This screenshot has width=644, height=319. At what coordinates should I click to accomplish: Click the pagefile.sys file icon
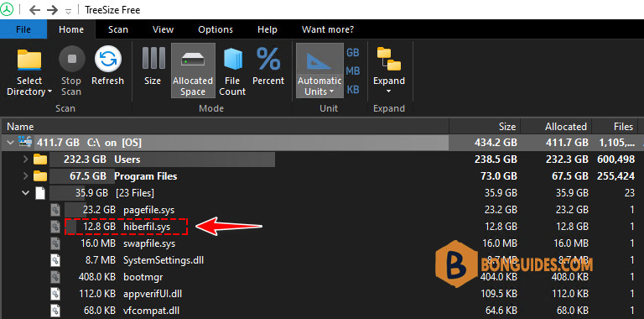pos(55,210)
